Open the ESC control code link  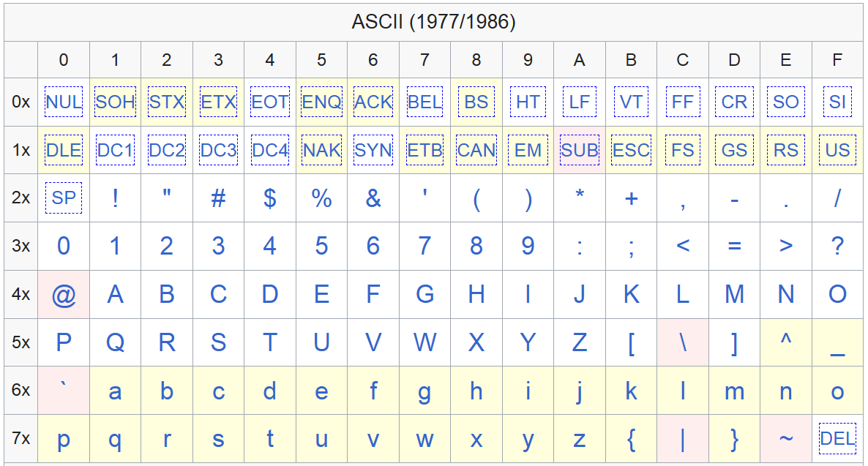click(x=631, y=150)
